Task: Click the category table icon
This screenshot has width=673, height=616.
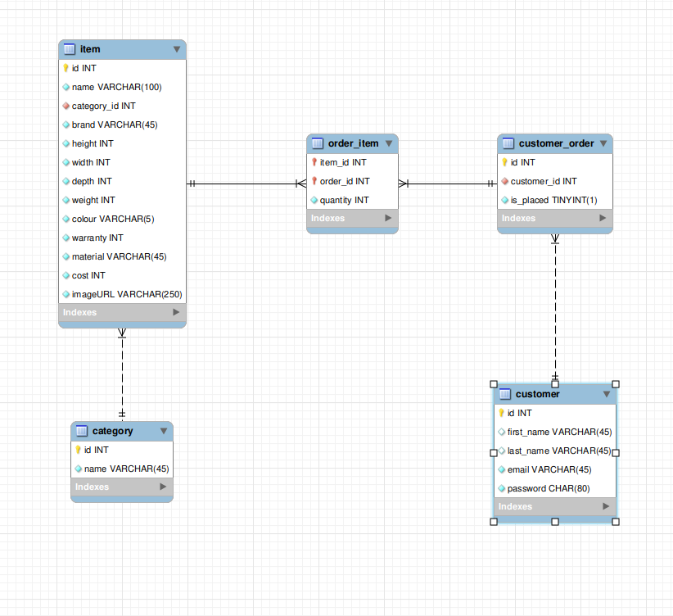Action: pos(82,430)
